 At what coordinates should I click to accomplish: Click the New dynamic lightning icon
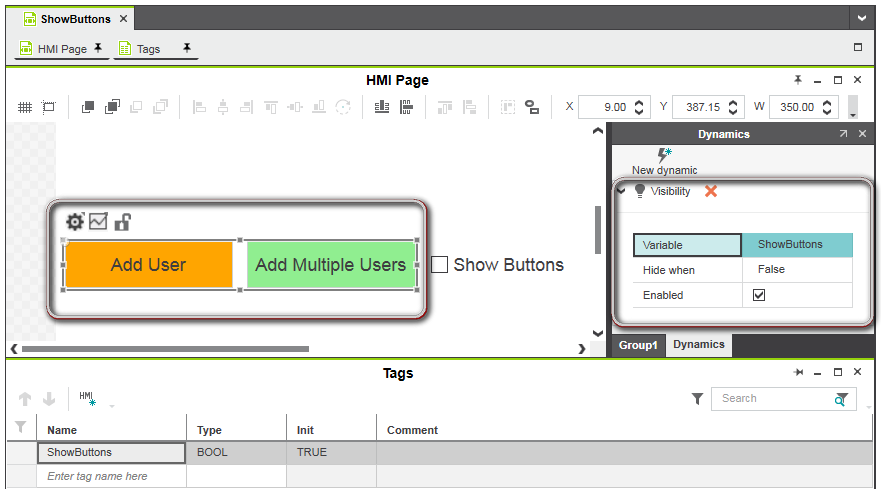664,155
